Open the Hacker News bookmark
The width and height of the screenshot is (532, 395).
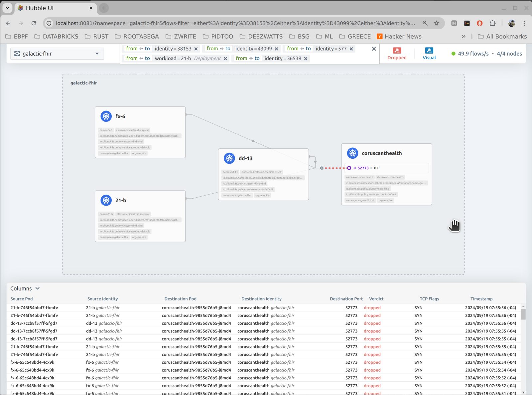399,37
